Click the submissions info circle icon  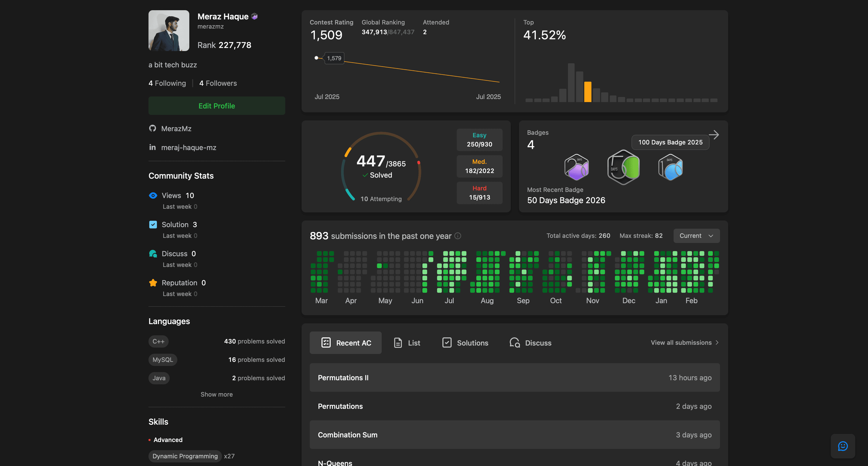(457, 236)
